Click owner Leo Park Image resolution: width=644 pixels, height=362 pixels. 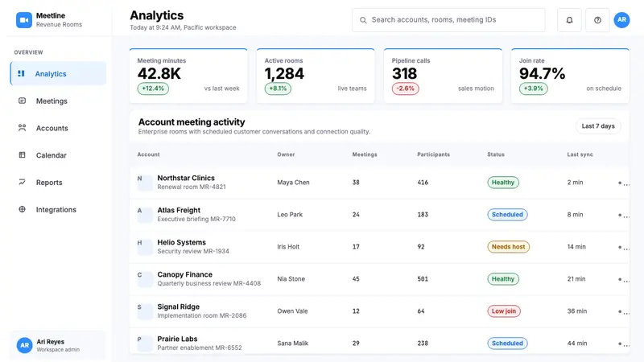[x=290, y=215]
